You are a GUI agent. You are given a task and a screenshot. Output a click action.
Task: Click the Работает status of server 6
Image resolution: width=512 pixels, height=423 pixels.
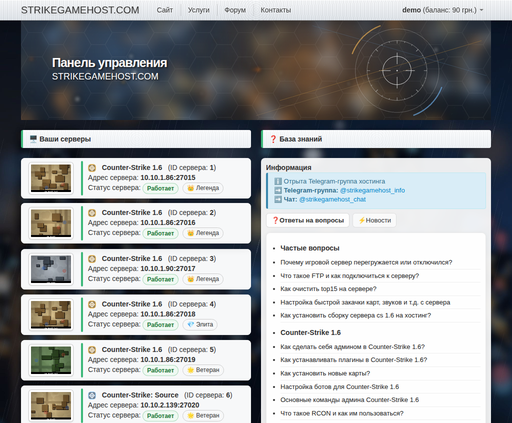160,416
